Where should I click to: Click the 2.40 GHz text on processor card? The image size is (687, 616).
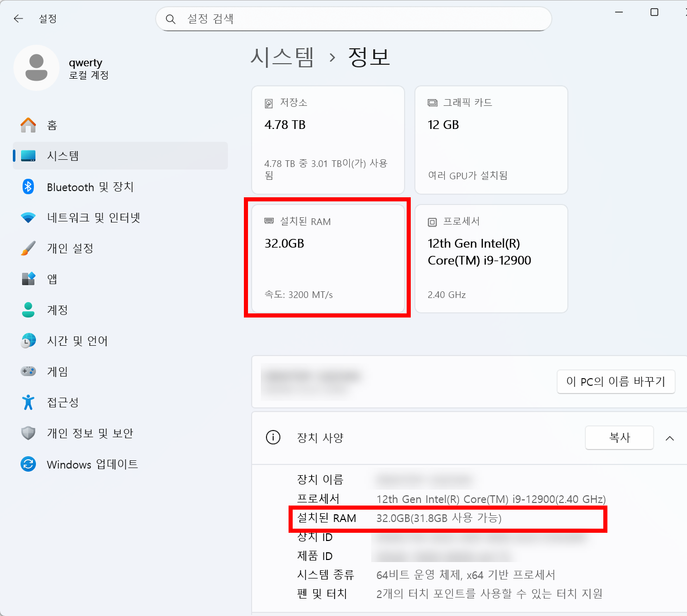(447, 295)
